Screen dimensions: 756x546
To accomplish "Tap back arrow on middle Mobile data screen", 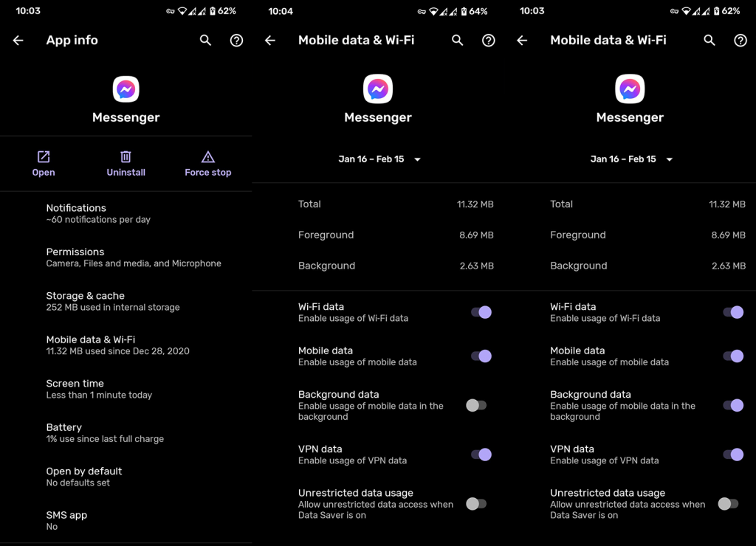I will point(270,41).
